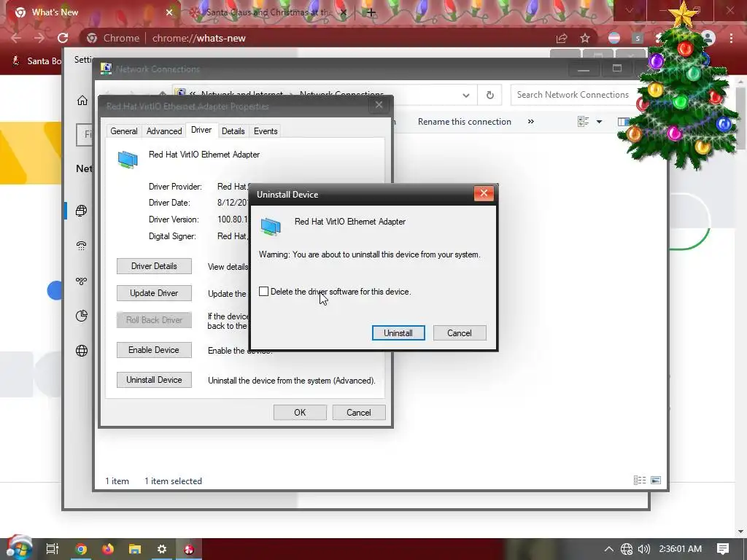Click Rename this connection command

[x=465, y=122]
